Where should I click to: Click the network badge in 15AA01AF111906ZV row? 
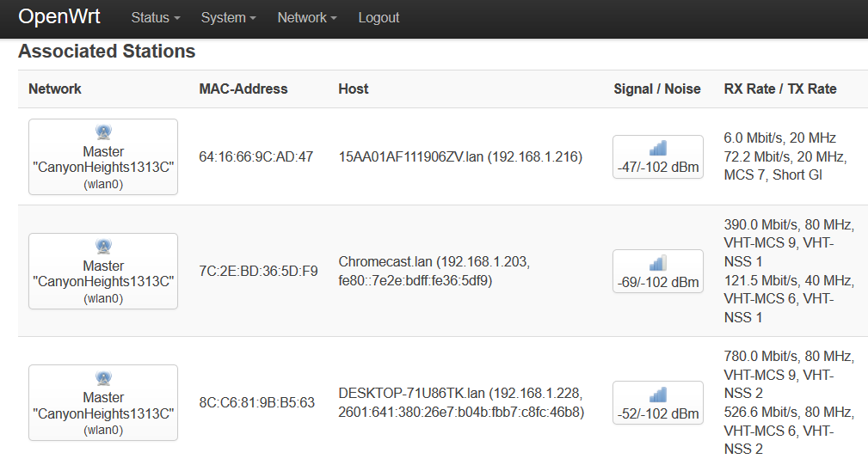click(x=103, y=157)
